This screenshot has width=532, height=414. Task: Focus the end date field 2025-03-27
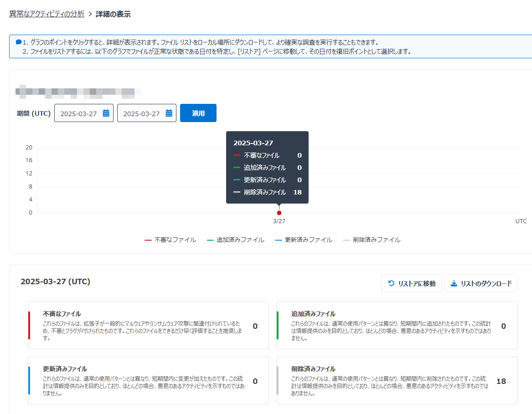pos(147,113)
